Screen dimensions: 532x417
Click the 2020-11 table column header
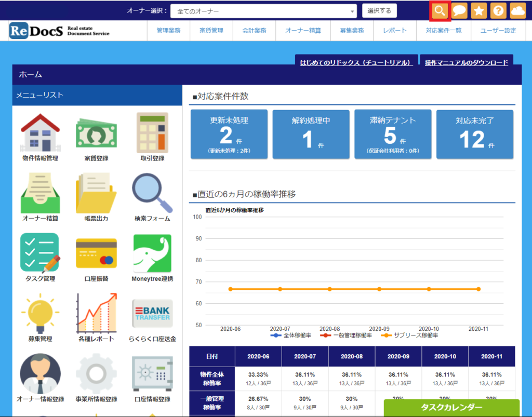(492, 356)
